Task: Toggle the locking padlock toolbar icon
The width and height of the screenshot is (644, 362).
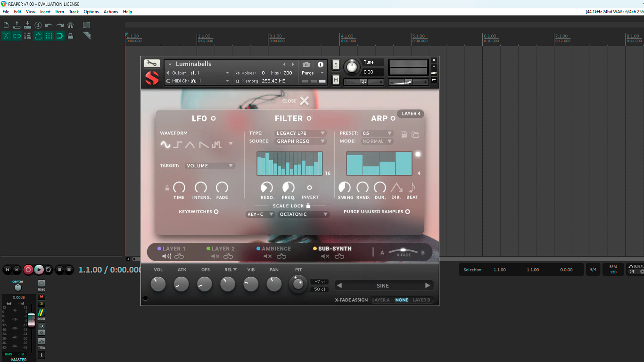Action: [x=70, y=36]
